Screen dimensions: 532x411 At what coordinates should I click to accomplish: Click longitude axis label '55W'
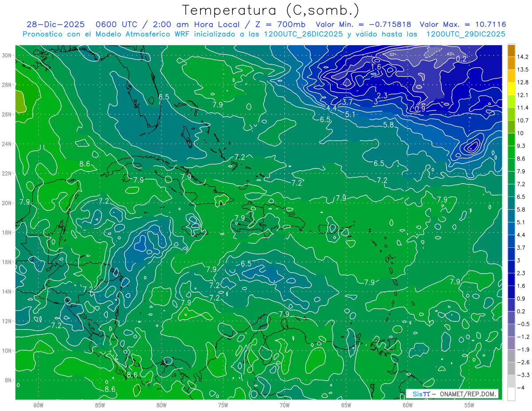pyautogui.click(x=469, y=405)
